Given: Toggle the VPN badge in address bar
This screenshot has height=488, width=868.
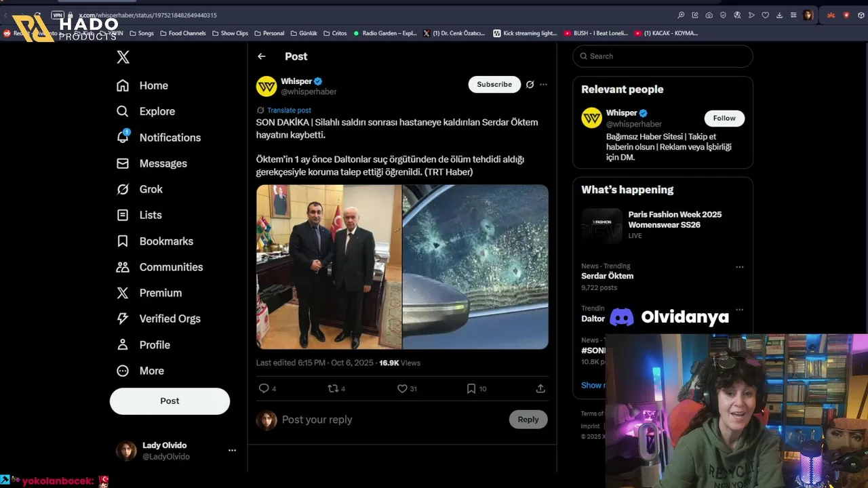Looking at the screenshot, I should pyautogui.click(x=58, y=15).
